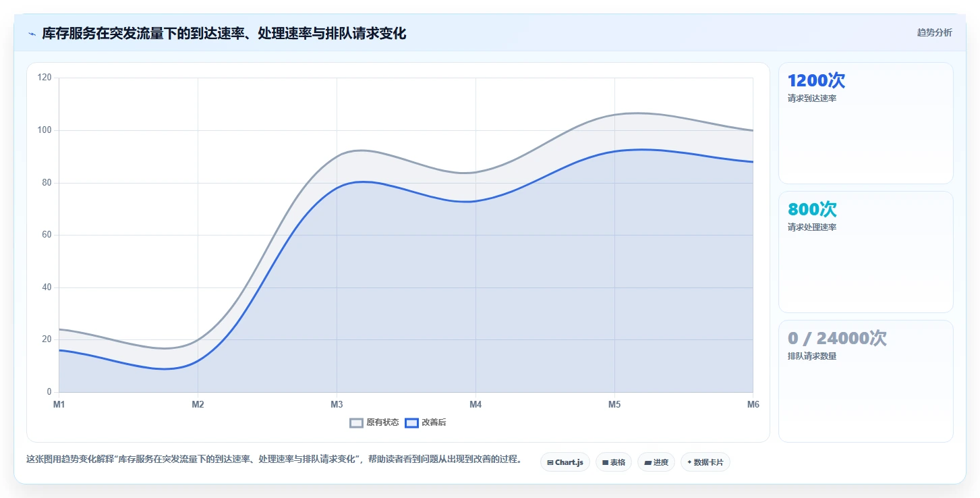Click the M2 x-axis label
Image resolution: width=980 pixels, height=498 pixels.
198,405
